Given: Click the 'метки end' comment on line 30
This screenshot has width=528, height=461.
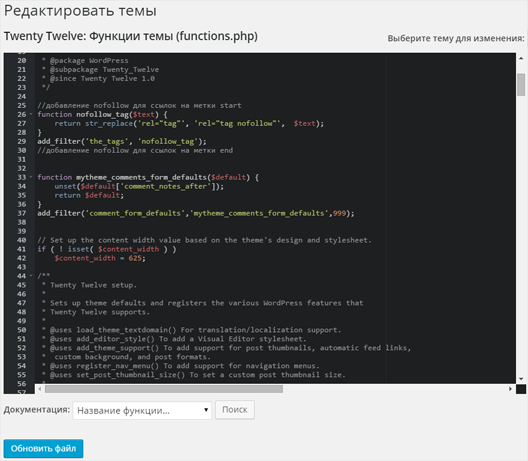Looking at the screenshot, I should coord(213,150).
